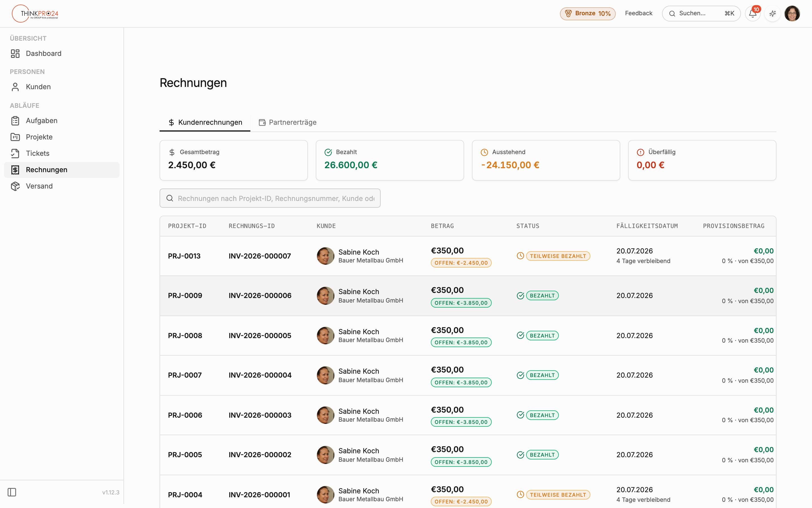Click status clock icon in PRJ-0004 row
Viewport: 812px width, 508px height.
pyautogui.click(x=520, y=494)
